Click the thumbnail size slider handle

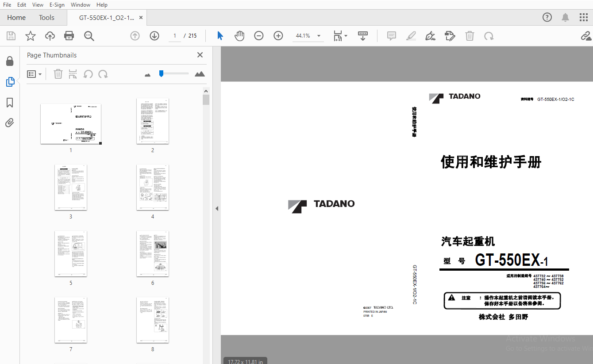pos(162,74)
